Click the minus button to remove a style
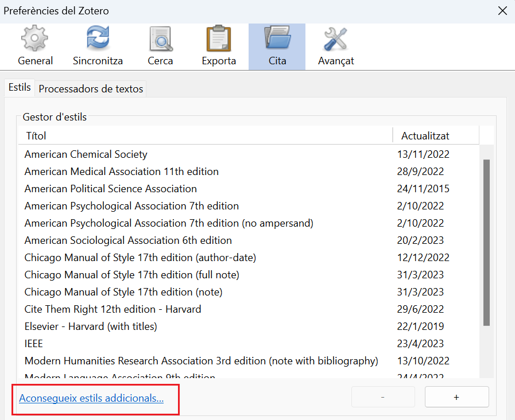Viewport: 515px width, 420px height. (x=383, y=397)
